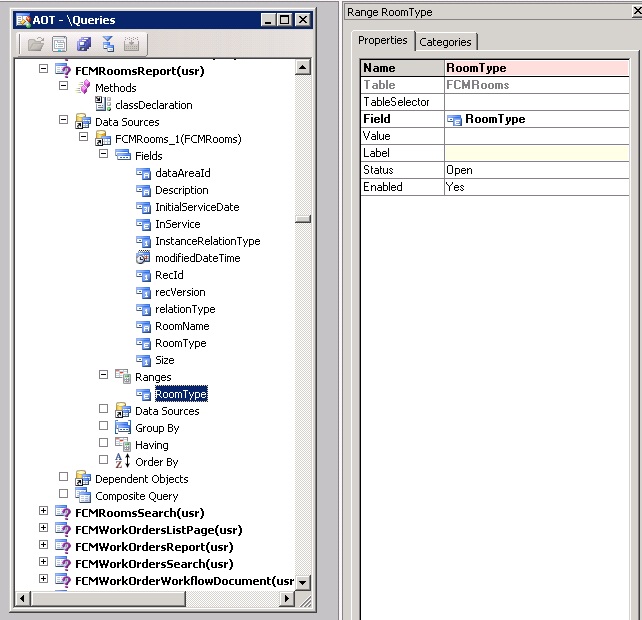Image resolution: width=642 pixels, height=620 pixels.
Task: Click the Label property field
Action: (x=536, y=153)
